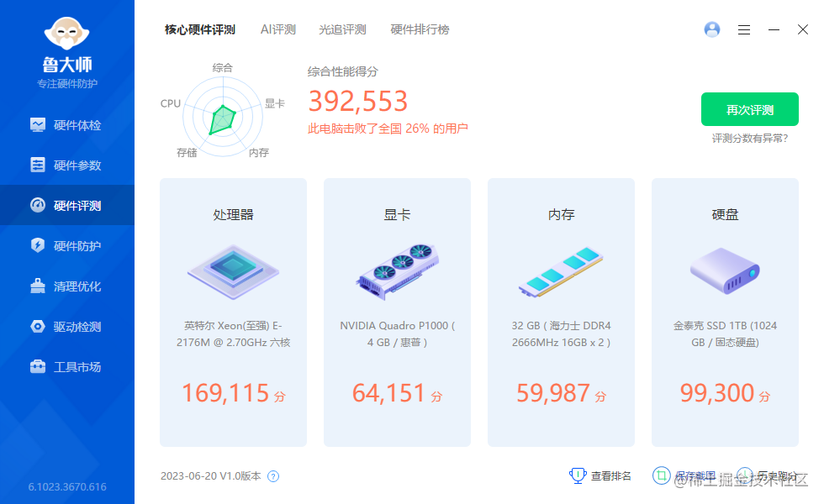Click the memory score 59,987
The width and height of the screenshot is (824, 504).
[553, 393]
